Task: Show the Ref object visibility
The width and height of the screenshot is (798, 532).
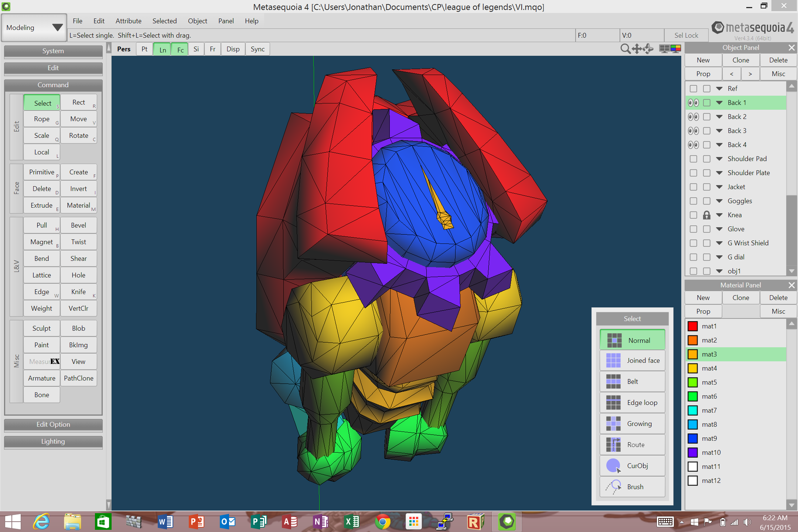Action: click(693, 89)
